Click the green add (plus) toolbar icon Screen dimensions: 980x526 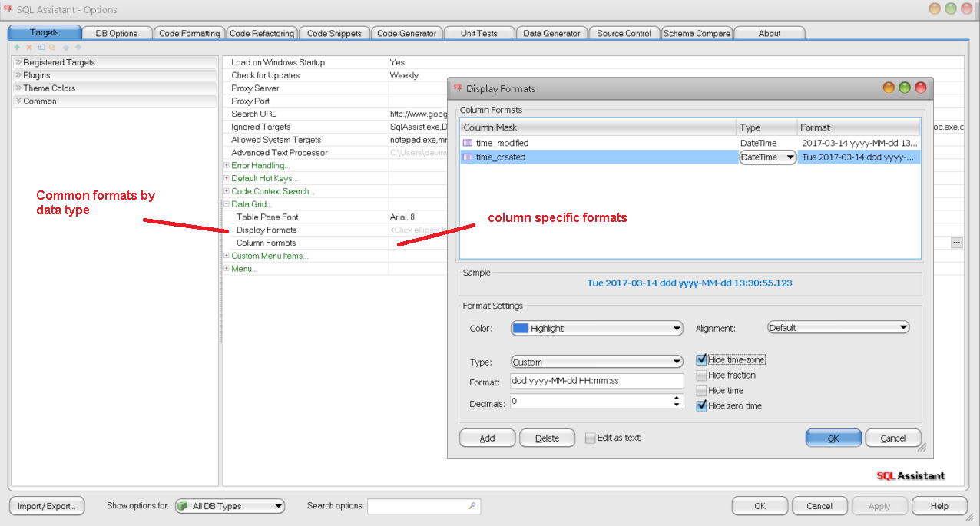click(17, 48)
